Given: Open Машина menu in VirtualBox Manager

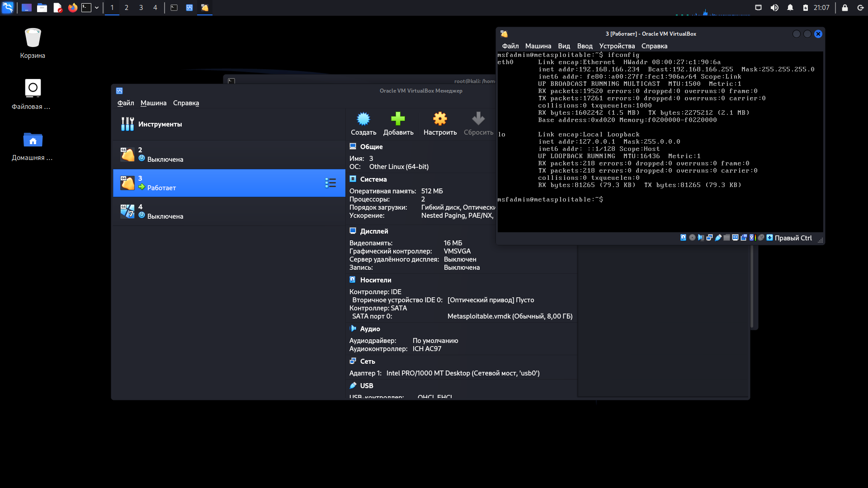Looking at the screenshot, I should click(x=153, y=103).
